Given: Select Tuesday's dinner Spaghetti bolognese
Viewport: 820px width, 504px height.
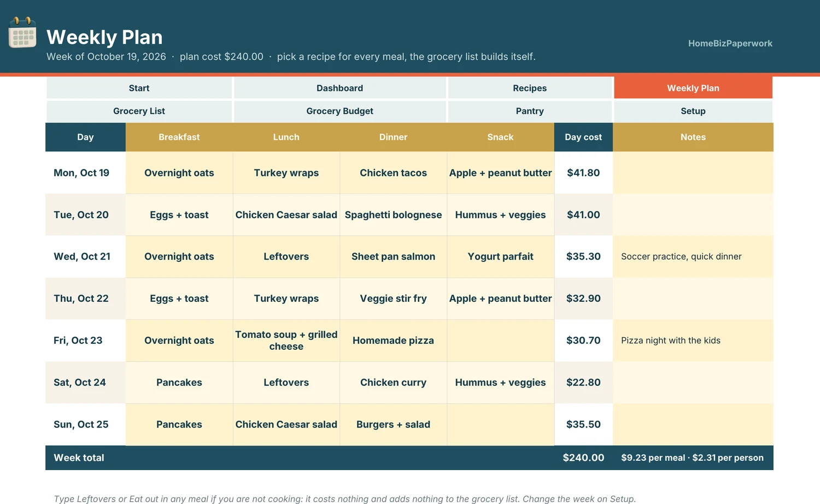Looking at the screenshot, I should [394, 215].
